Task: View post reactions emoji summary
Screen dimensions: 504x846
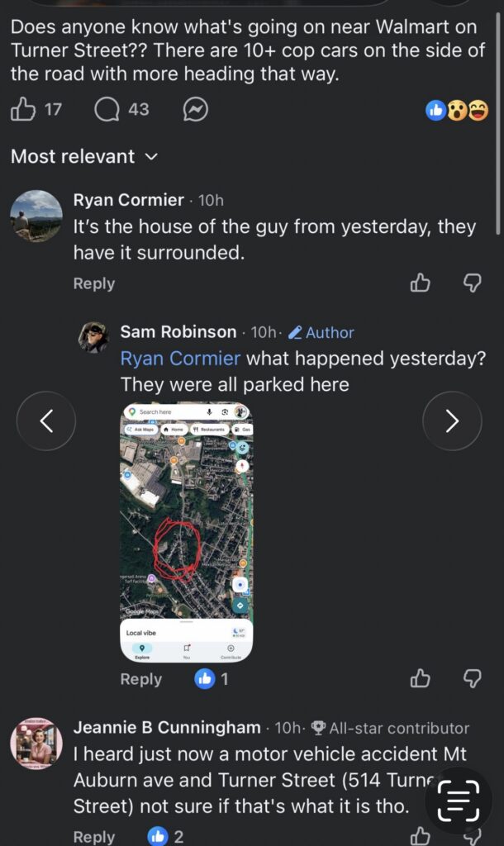Action: (x=457, y=110)
